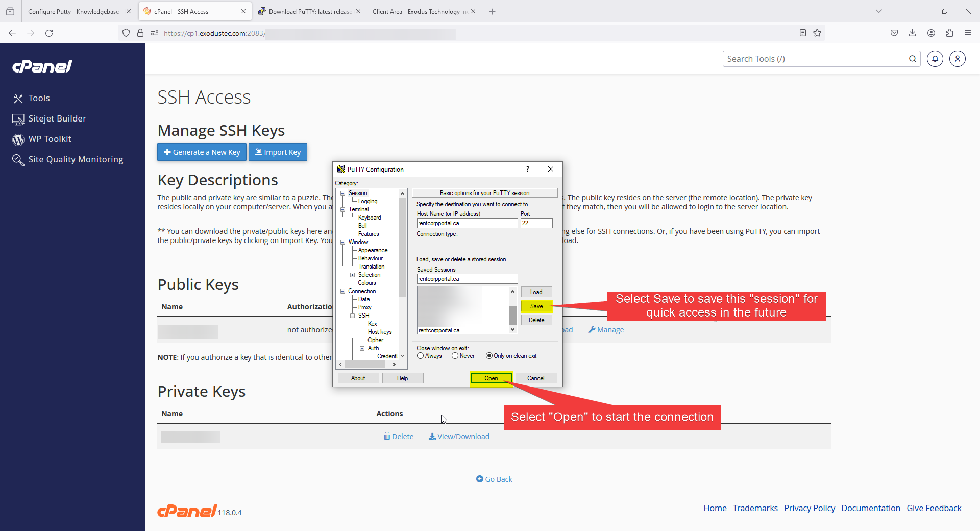980x531 pixels.
Task: Expand the Selection tree node
Action: tap(352, 275)
